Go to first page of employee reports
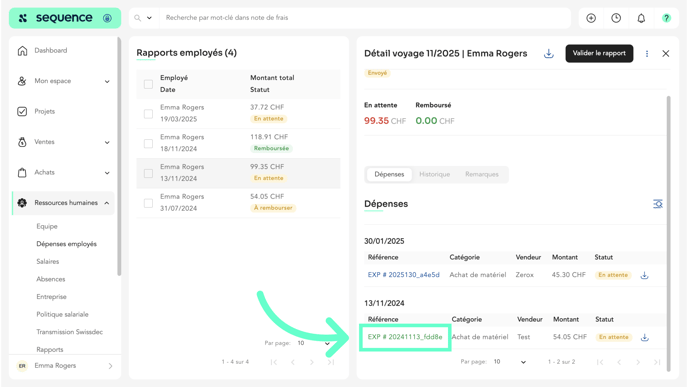 (x=274, y=362)
